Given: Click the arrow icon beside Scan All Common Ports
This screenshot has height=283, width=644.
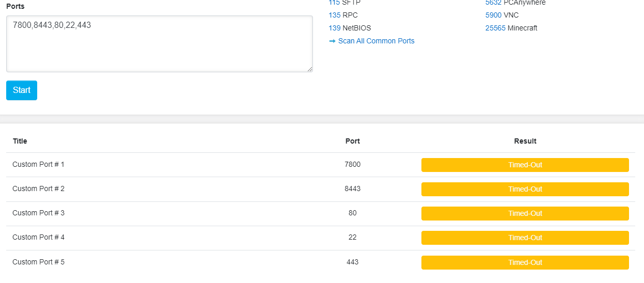Looking at the screenshot, I should coord(333,41).
